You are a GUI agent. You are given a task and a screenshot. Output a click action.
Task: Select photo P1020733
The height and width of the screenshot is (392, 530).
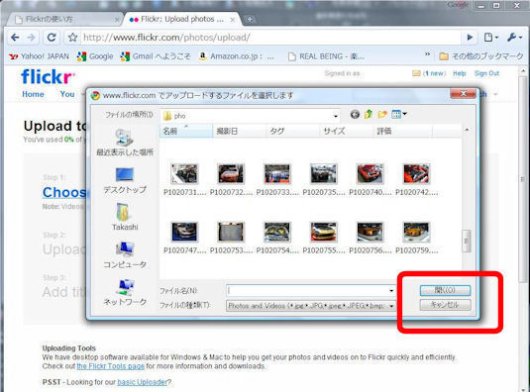(x=277, y=179)
